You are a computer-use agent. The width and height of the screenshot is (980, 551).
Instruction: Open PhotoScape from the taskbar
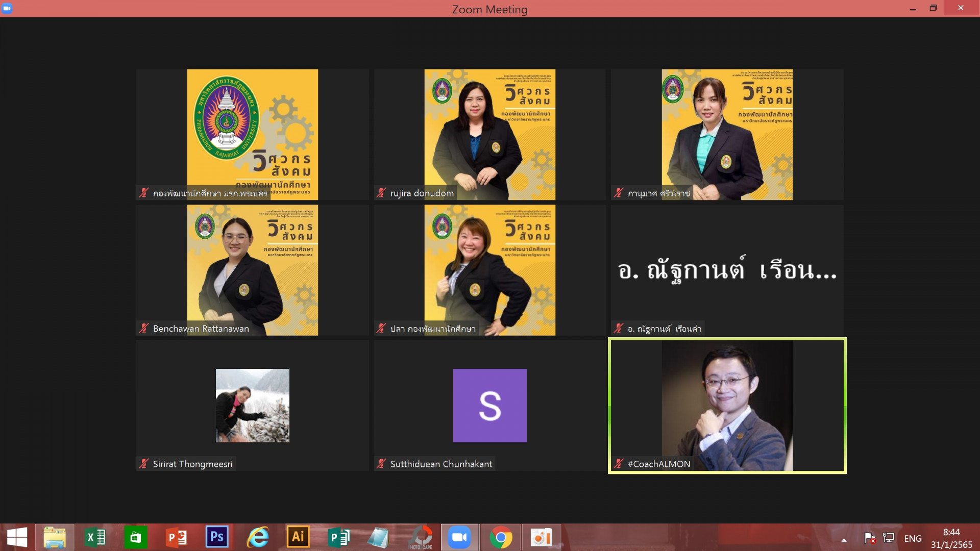point(421,537)
